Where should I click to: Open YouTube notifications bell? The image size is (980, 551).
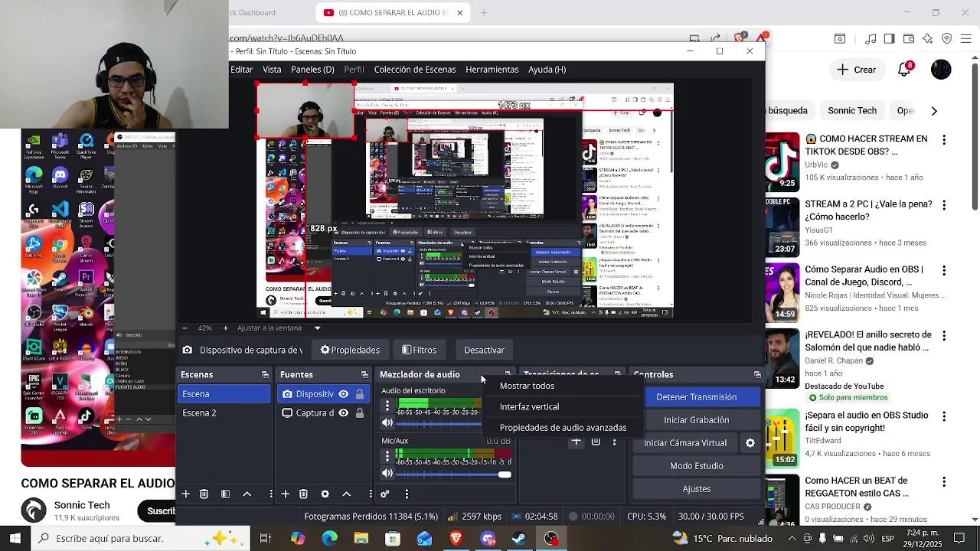[905, 69]
